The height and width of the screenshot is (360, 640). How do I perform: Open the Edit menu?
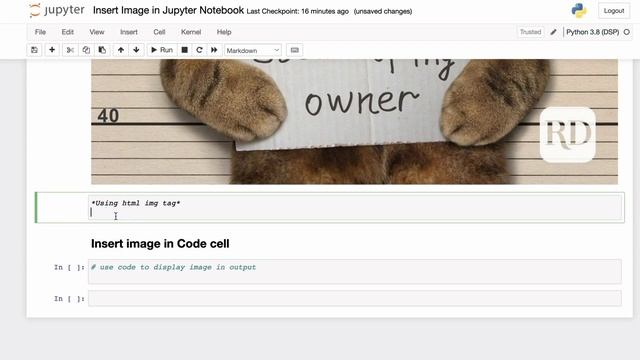tap(67, 32)
